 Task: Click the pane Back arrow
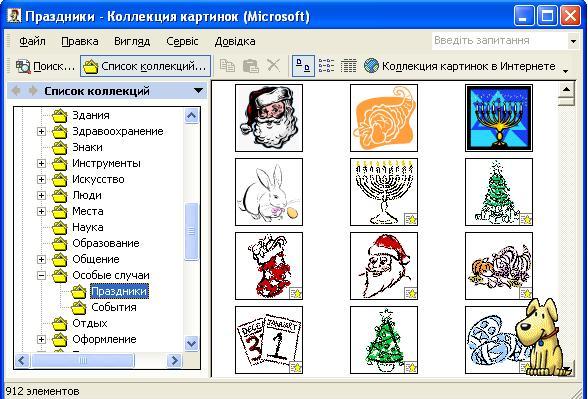pyautogui.click(x=16, y=91)
